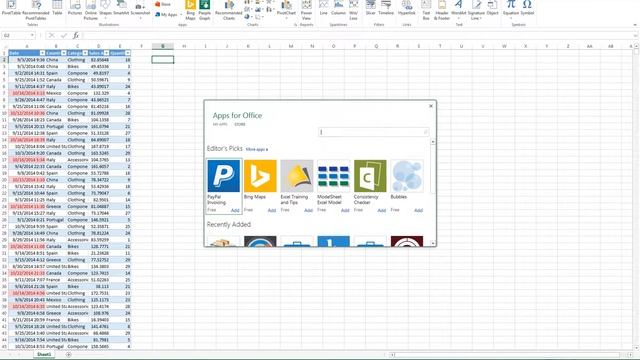Viewport: 640px width, 360px height.
Task: Click the formula bar input area
Action: pyautogui.click(x=357, y=36)
